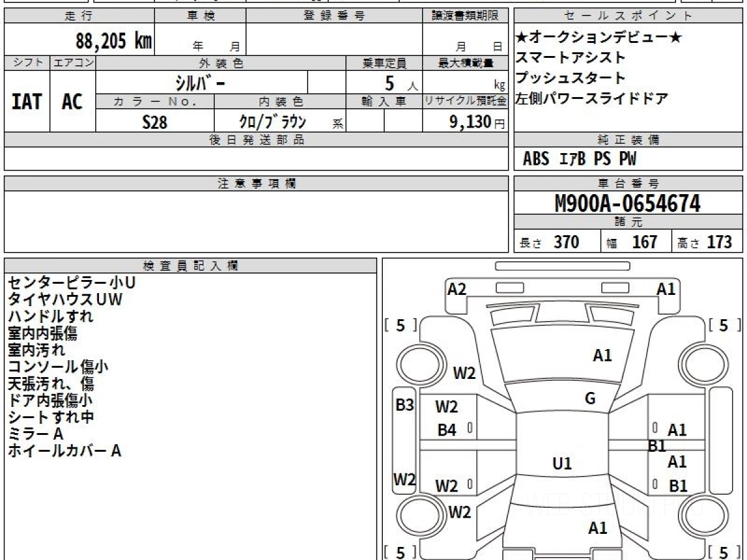The image size is (747, 560).
Task: Select the inspector note ドア内張傷小
Action: (50, 400)
